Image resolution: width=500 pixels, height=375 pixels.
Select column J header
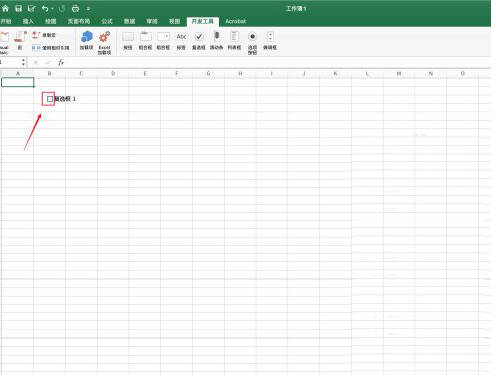coord(304,73)
